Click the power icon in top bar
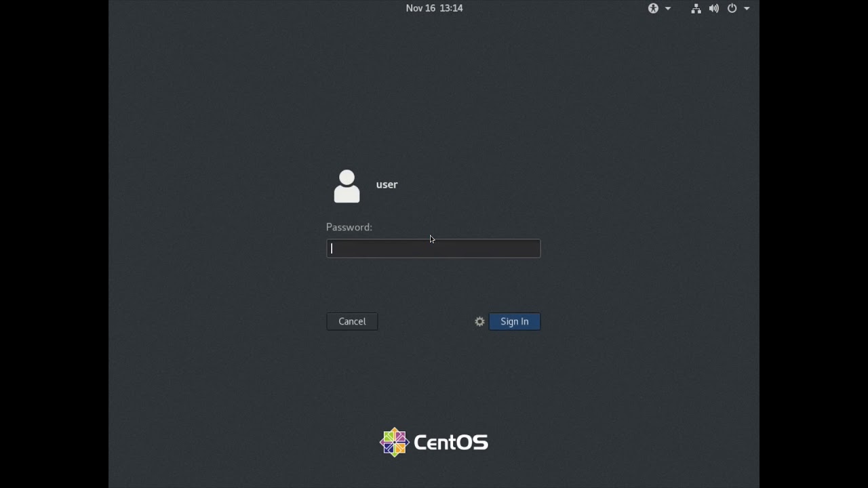This screenshot has height=488, width=868. pyautogui.click(x=732, y=8)
